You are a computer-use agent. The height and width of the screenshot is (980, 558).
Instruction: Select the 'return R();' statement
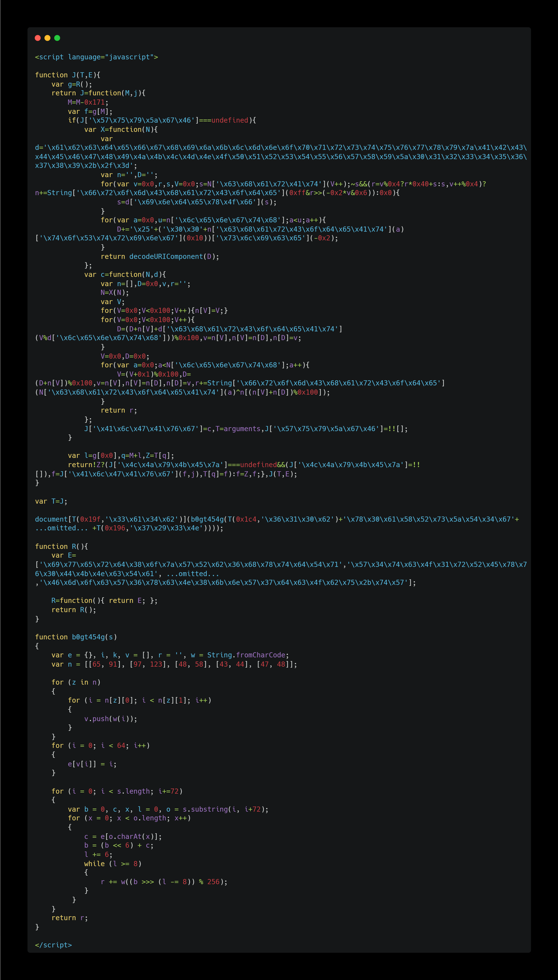point(74,610)
